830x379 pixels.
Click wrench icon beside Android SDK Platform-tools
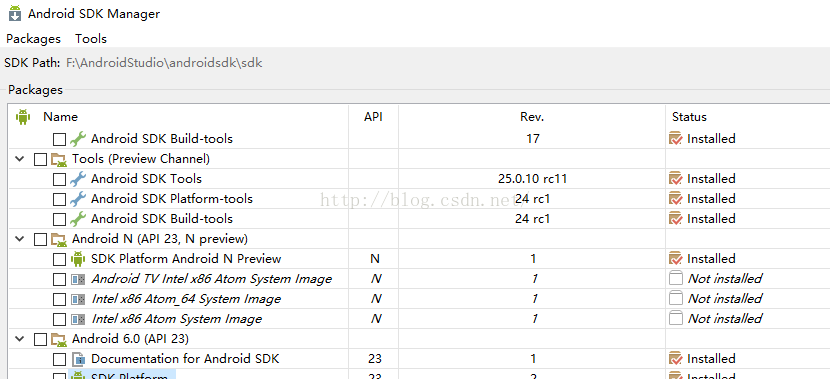(78, 199)
